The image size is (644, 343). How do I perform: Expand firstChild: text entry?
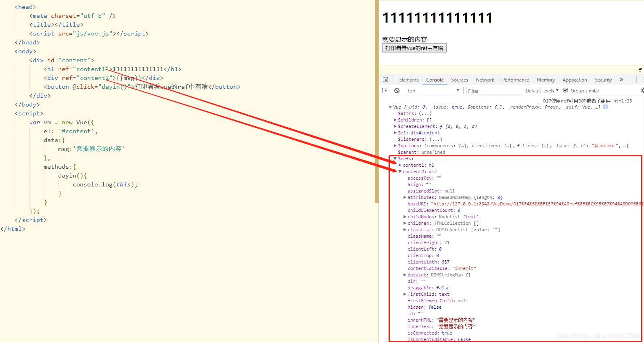405,294
